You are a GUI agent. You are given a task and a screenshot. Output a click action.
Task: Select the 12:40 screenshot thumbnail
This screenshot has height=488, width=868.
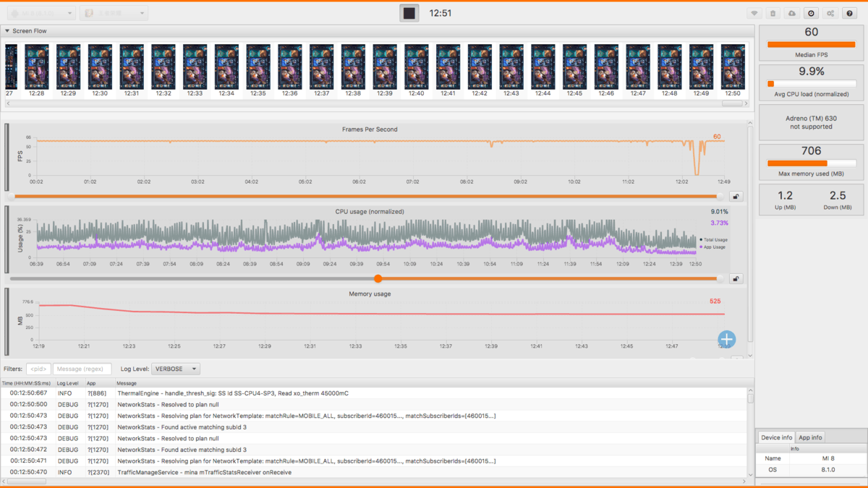tap(417, 67)
